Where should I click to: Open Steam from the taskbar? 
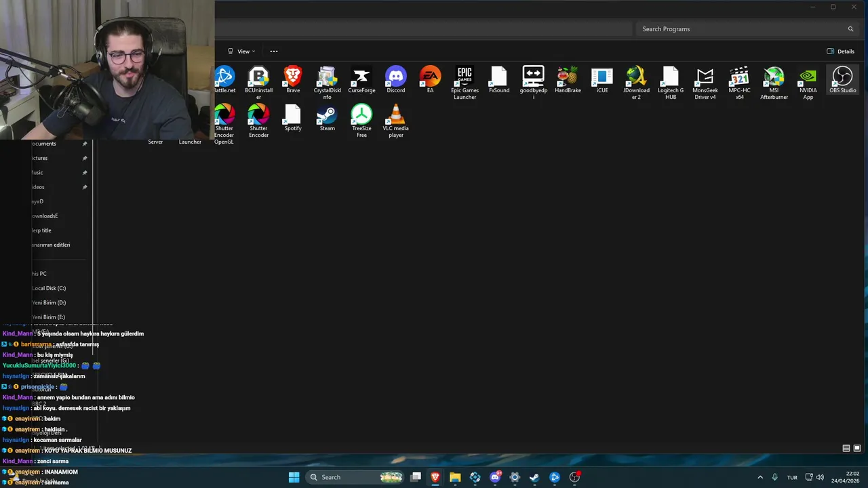(534, 477)
